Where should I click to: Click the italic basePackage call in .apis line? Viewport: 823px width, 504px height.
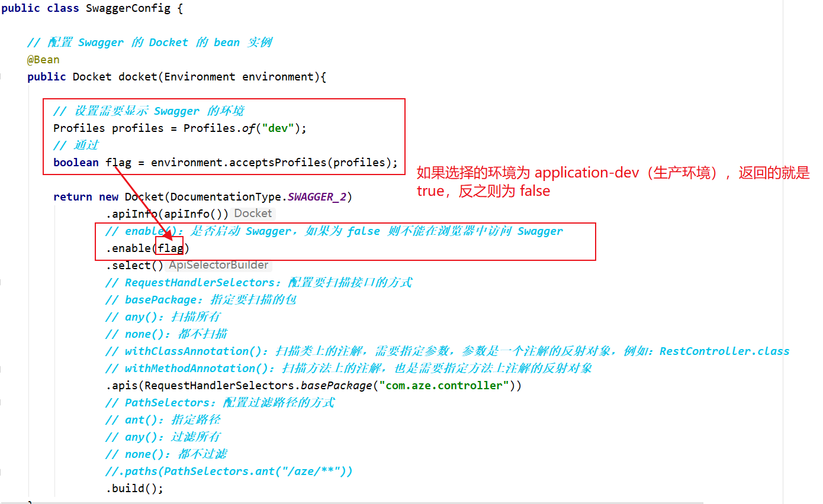click(x=337, y=386)
